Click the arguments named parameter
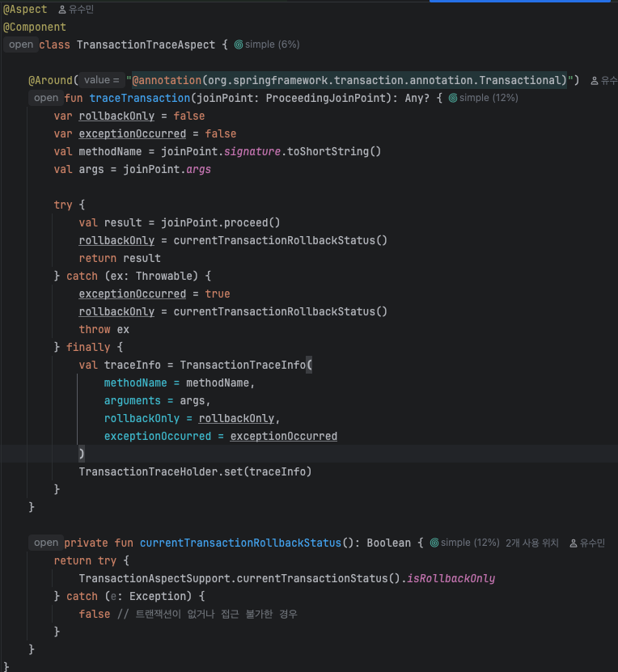The image size is (618, 672). pyautogui.click(x=133, y=401)
